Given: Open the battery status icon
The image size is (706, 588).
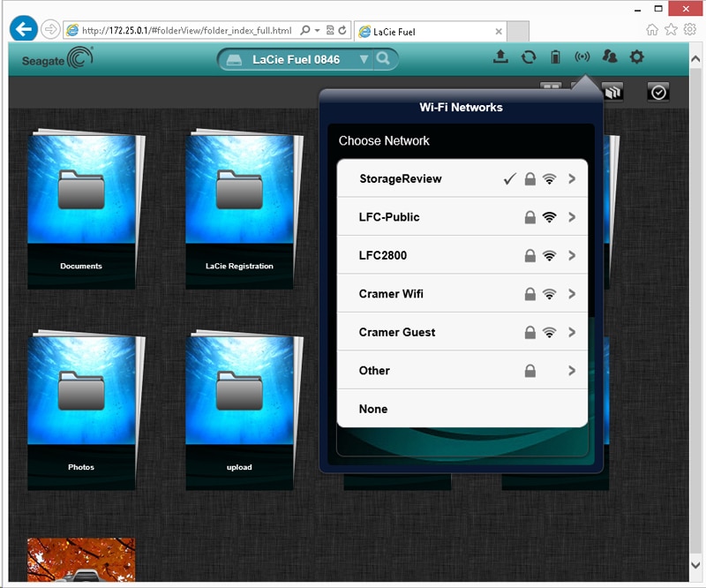Looking at the screenshot, I should [555, 57].
